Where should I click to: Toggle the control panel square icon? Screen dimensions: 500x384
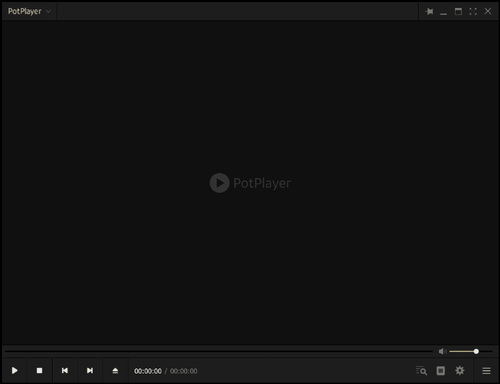[441, 370]
